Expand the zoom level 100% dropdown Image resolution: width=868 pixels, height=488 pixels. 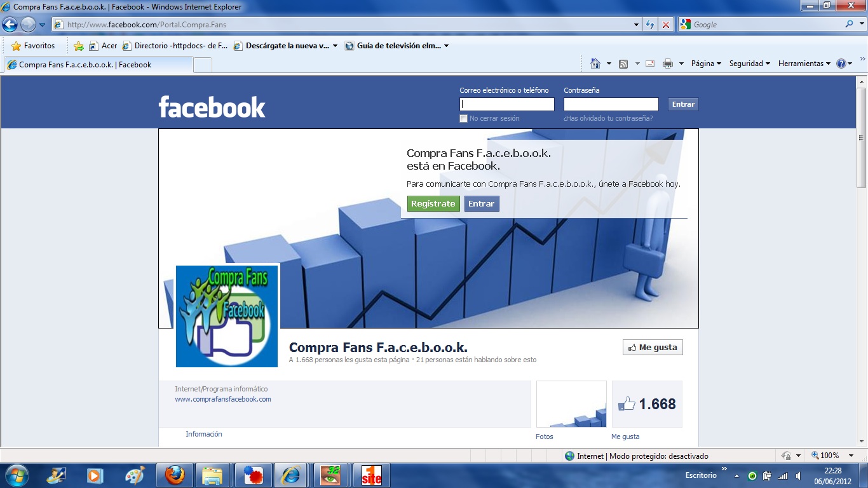(852, 456)
